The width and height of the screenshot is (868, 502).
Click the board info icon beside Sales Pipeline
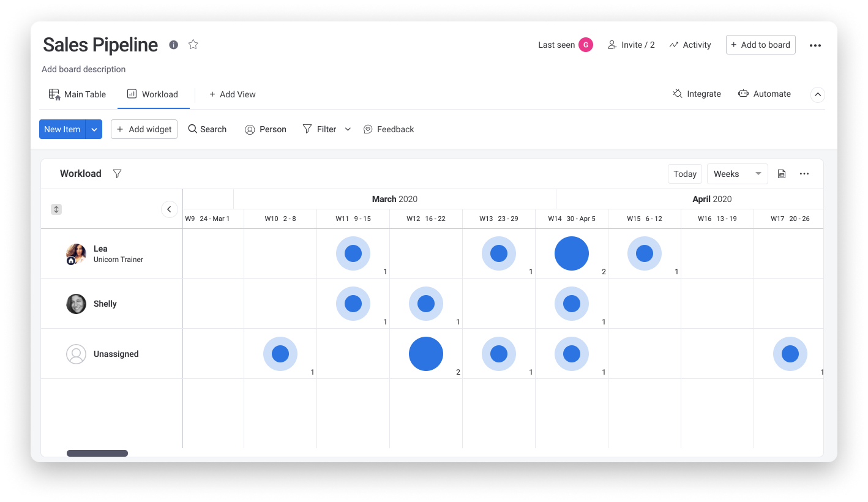point(174,45)
